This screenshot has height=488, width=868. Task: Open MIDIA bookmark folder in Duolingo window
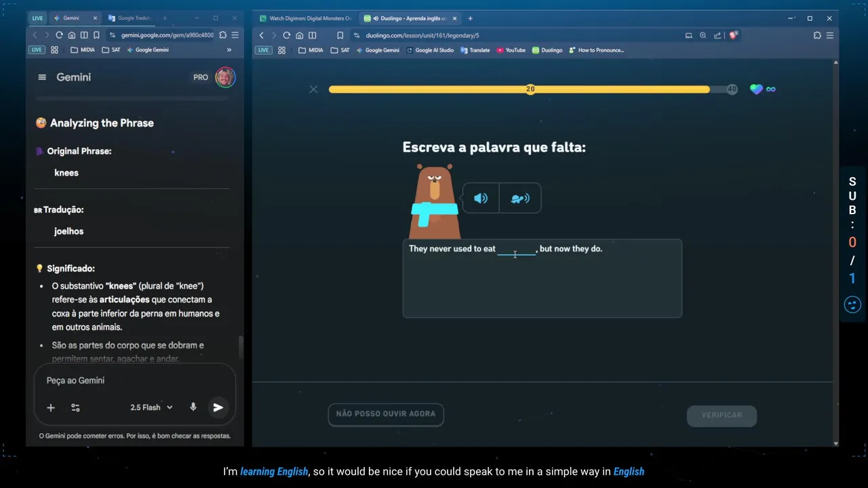[x=311, y=50]
